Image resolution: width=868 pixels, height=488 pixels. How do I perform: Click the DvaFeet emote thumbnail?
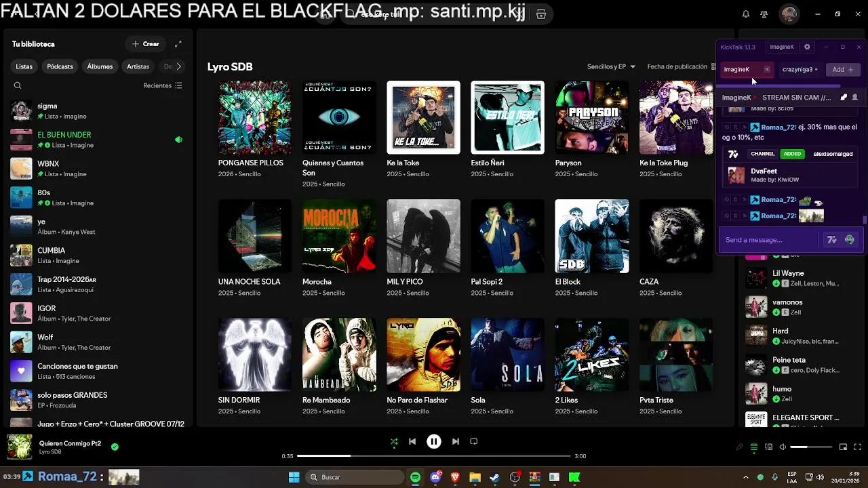(x=736, y=176)
